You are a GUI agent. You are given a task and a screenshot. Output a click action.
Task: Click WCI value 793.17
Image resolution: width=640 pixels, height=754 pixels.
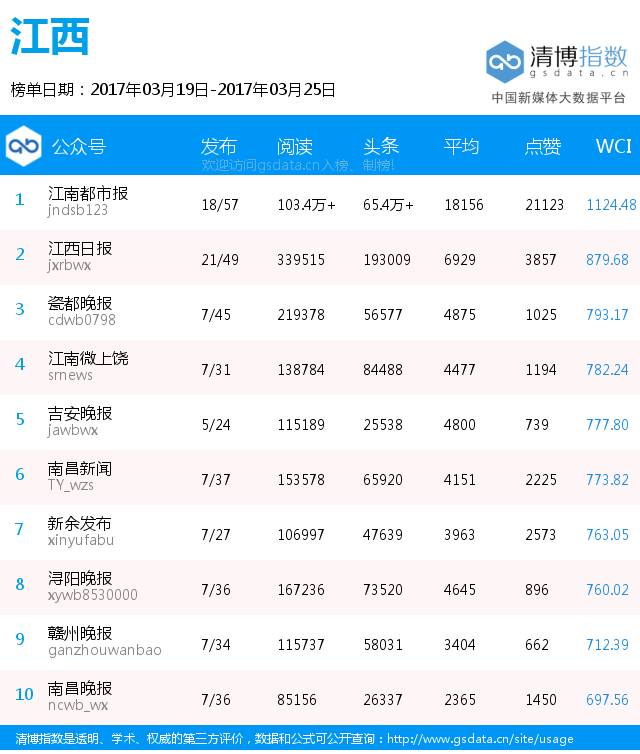[607, 314]
